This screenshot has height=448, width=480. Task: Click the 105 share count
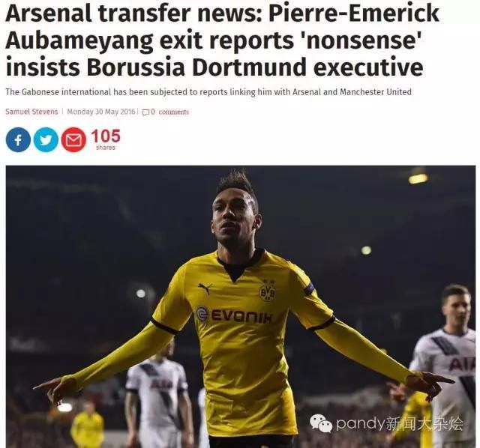point(106,136)
